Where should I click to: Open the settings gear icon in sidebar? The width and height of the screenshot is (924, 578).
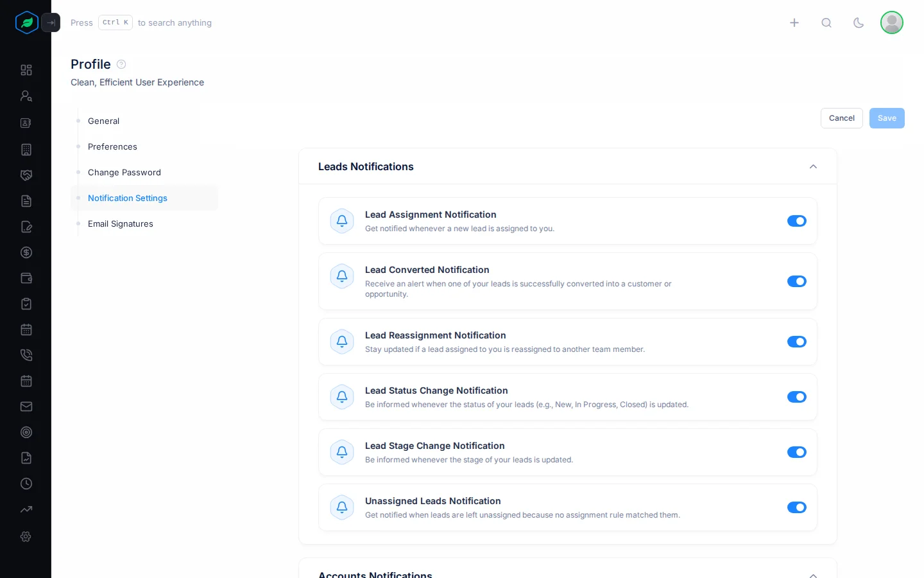point(26,536)
